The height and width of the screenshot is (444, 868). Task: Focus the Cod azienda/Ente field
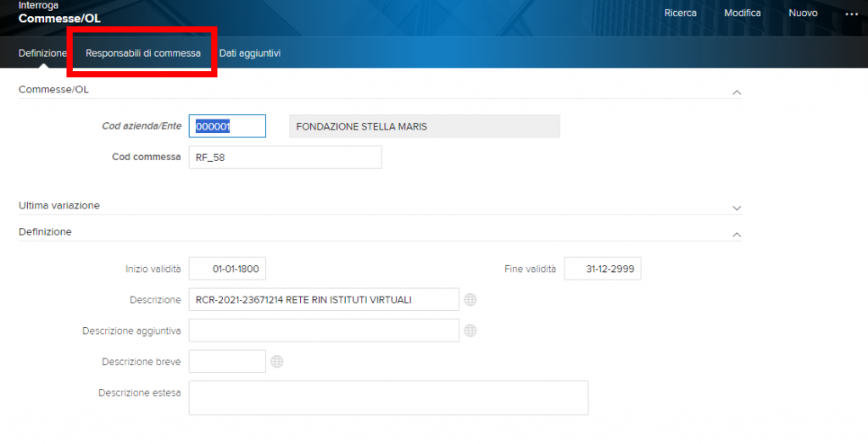[227, 126]
